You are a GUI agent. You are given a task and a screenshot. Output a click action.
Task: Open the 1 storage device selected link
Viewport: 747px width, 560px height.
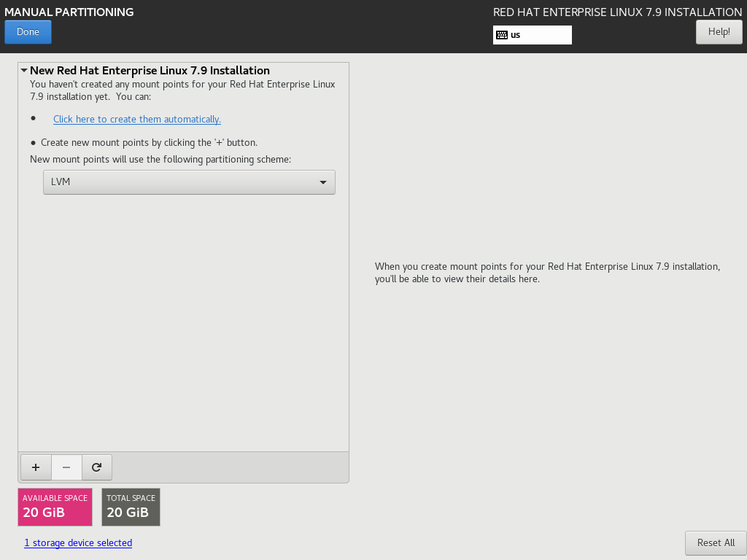78,542
